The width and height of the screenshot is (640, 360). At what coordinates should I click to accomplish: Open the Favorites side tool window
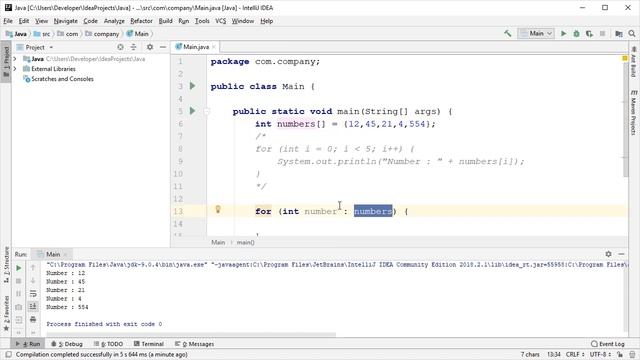point(6,313)
